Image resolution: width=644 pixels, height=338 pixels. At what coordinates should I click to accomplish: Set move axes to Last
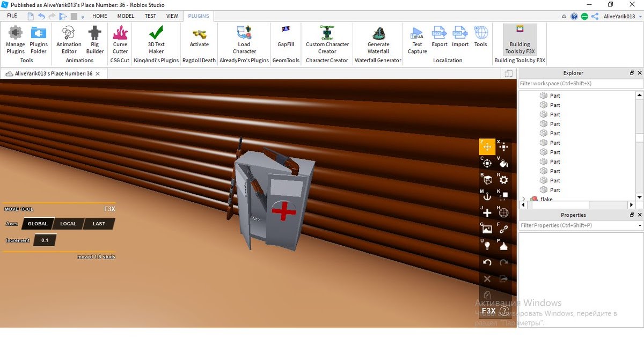pos(99,224)
